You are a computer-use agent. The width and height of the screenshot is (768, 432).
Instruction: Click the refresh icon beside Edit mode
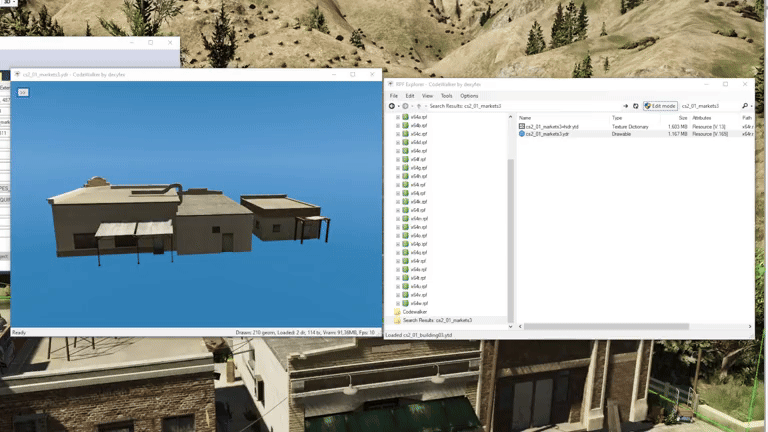[636, 106]
